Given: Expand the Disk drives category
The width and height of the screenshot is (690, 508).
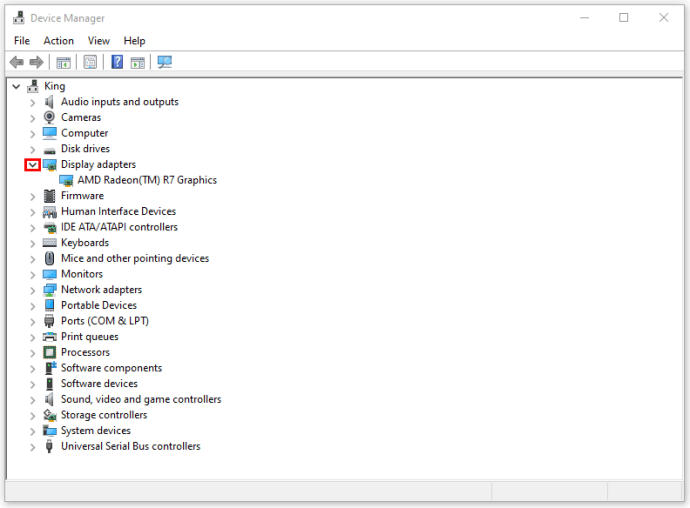Looking at the screenshot, I should click(33, 150).
